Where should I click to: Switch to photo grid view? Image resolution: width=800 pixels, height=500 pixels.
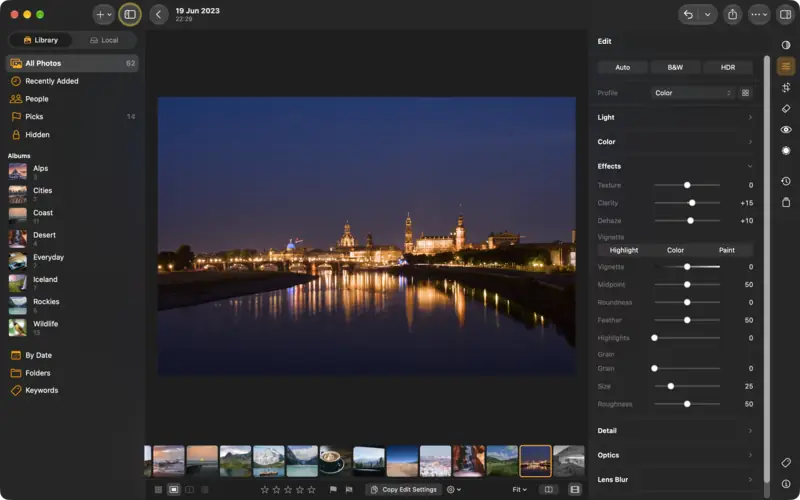[158, 489]
